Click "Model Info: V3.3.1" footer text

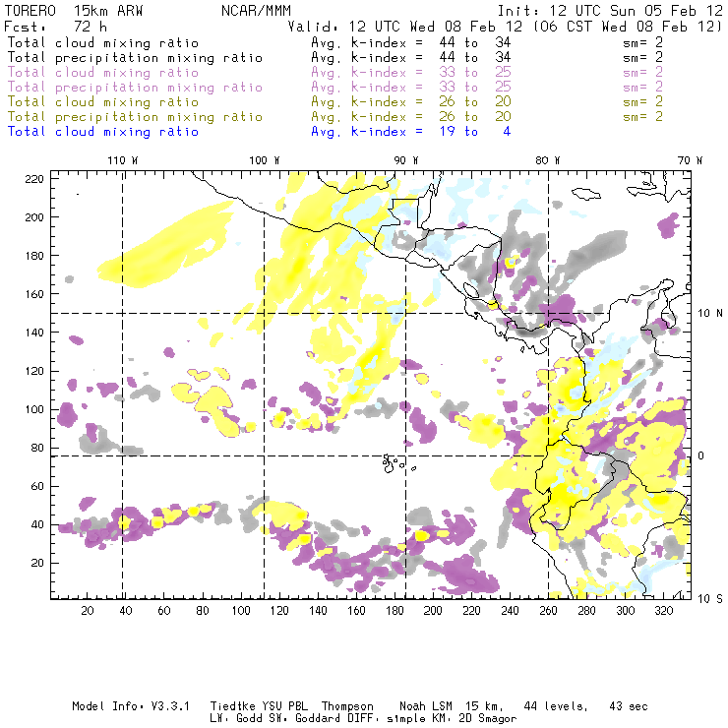tap(131, 706)
